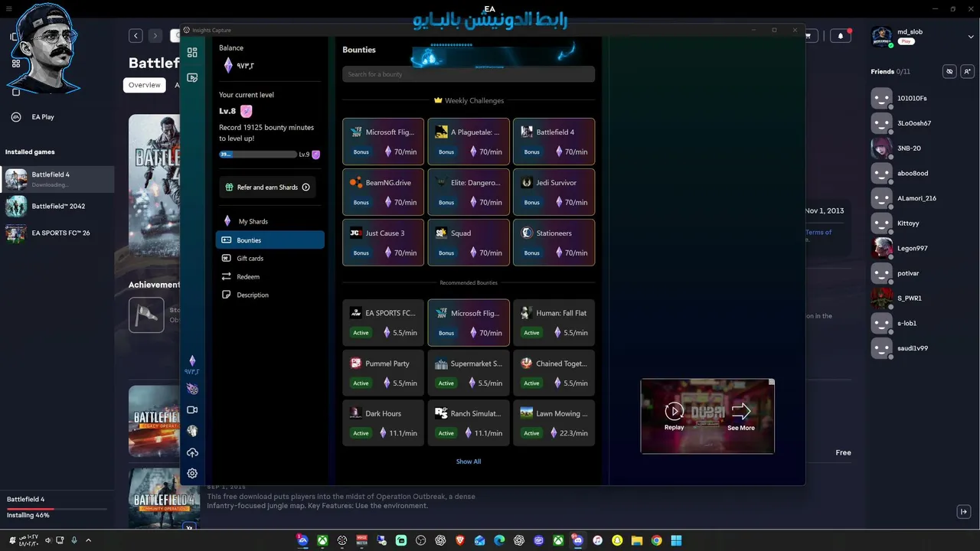
Task: Select the Ranch Simulator bounty card
Action: tap(469, 423)
